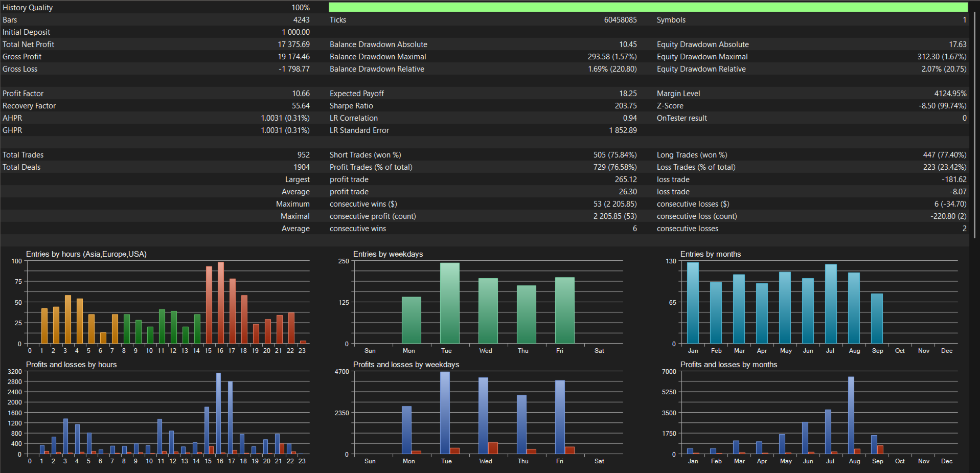This screenshot has height=473, width=980.
Task: Click the Sharpe Ratio value 203.75
Action: (626, 106)
